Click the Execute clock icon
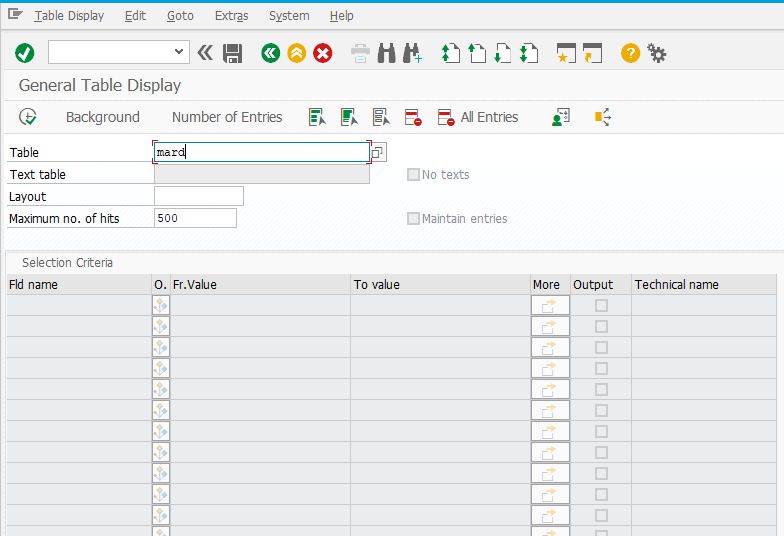The image size is (784, 536). coord(28,117)
